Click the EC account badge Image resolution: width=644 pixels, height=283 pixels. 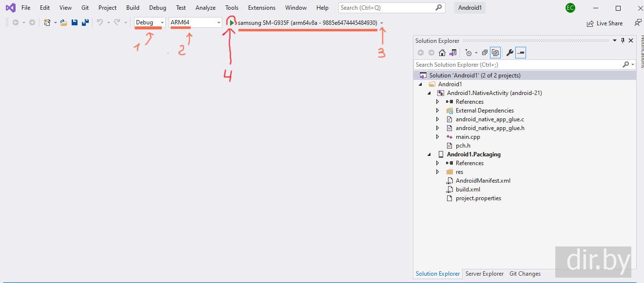[x=570, y=8]
